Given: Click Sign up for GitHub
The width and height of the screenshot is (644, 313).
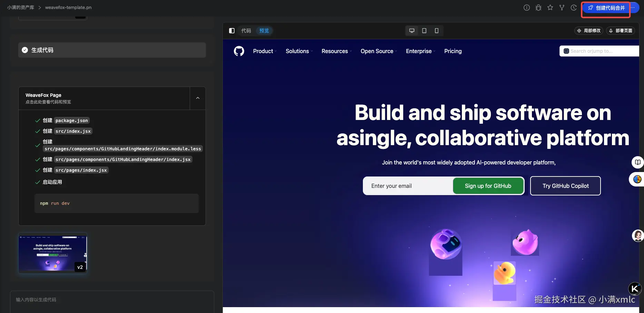Looking at the screenshot, I should tap(488, 186).
